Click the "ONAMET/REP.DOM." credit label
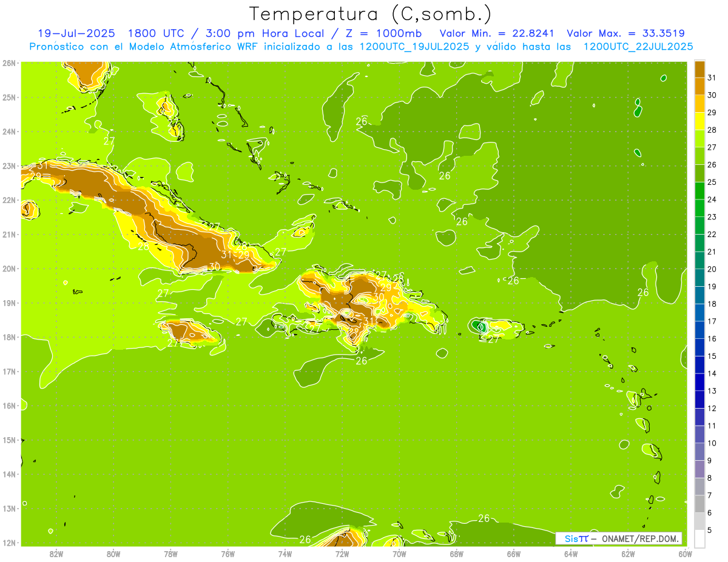The image size is (728, 562). pos(641,538)
